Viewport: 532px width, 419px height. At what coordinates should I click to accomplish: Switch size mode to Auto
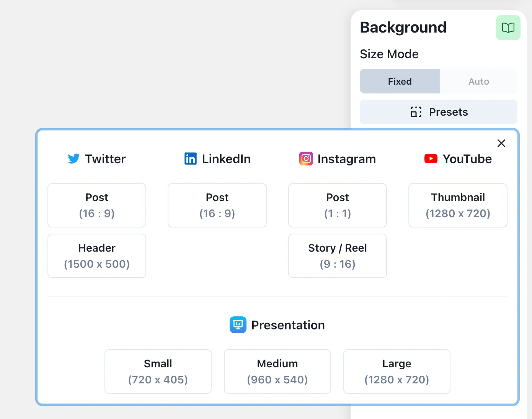point(479,81)
